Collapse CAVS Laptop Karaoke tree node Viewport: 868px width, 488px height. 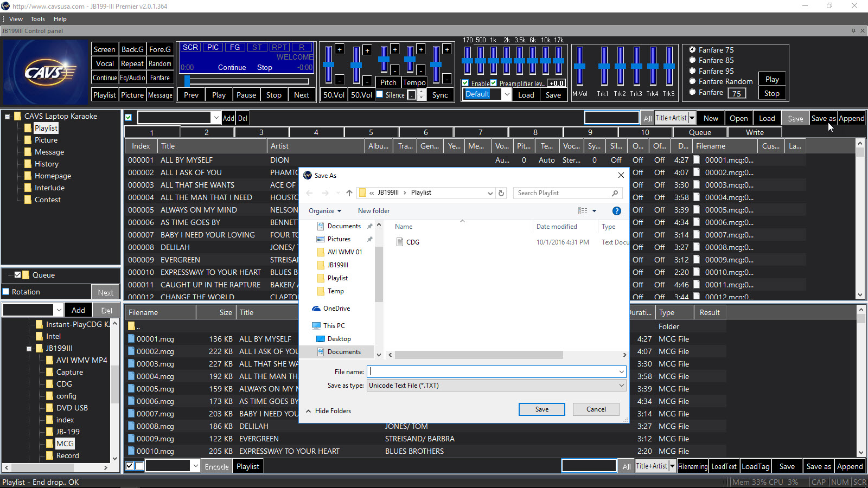8,117
